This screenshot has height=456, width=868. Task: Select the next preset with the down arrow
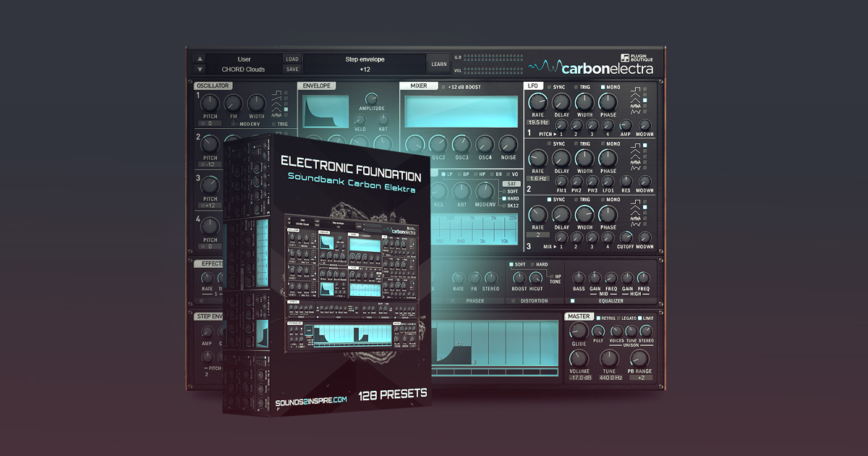coord(200,69)
